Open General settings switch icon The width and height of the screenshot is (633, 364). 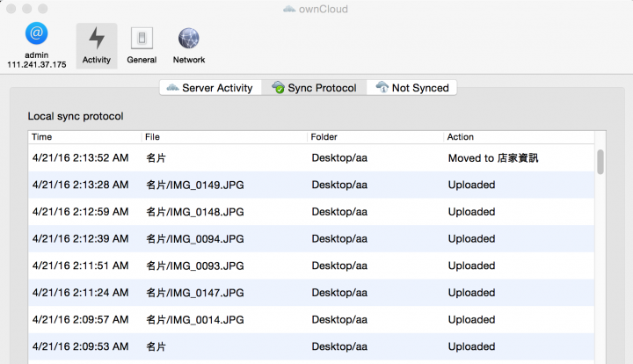(x=142, y=39)
